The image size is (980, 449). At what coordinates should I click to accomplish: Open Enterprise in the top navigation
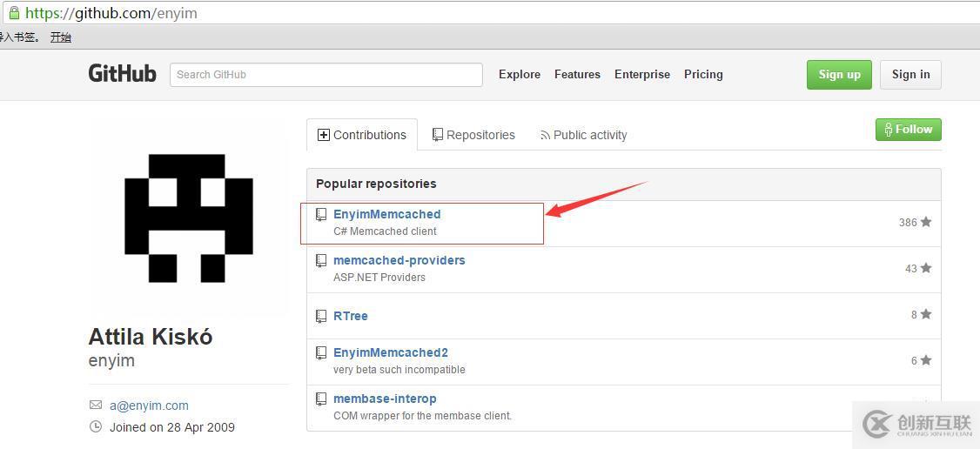tap(642, 74)
